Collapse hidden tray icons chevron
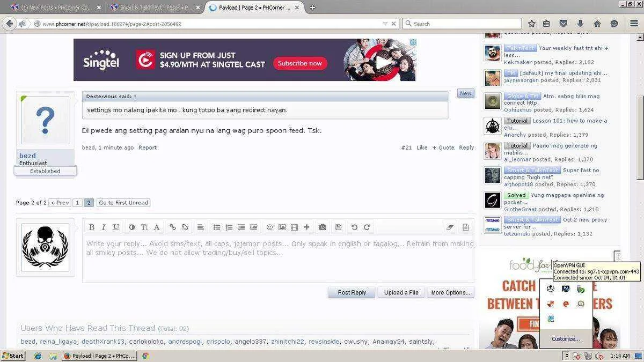 tap(566, 356)
